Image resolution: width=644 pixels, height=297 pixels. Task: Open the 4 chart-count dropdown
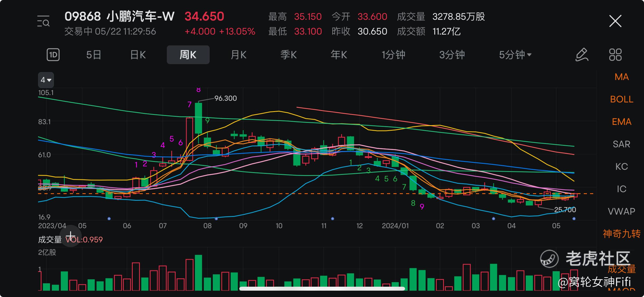(46, 80)
